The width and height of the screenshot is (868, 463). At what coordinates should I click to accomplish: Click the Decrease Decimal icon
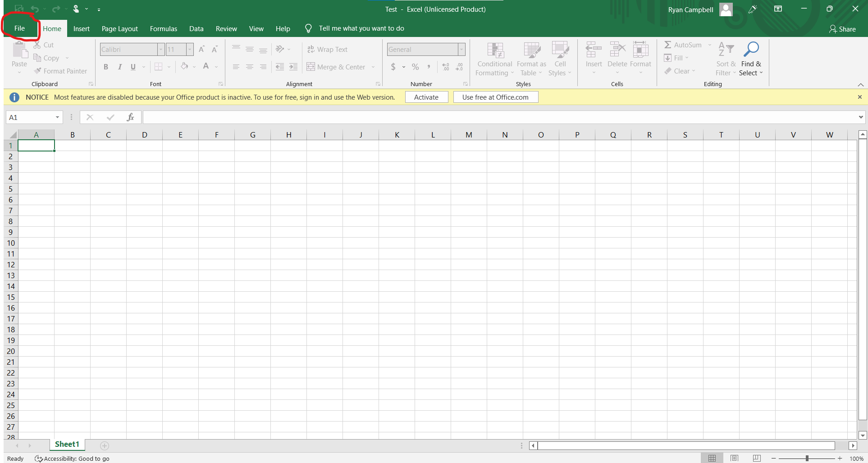(x=459, y=67)
